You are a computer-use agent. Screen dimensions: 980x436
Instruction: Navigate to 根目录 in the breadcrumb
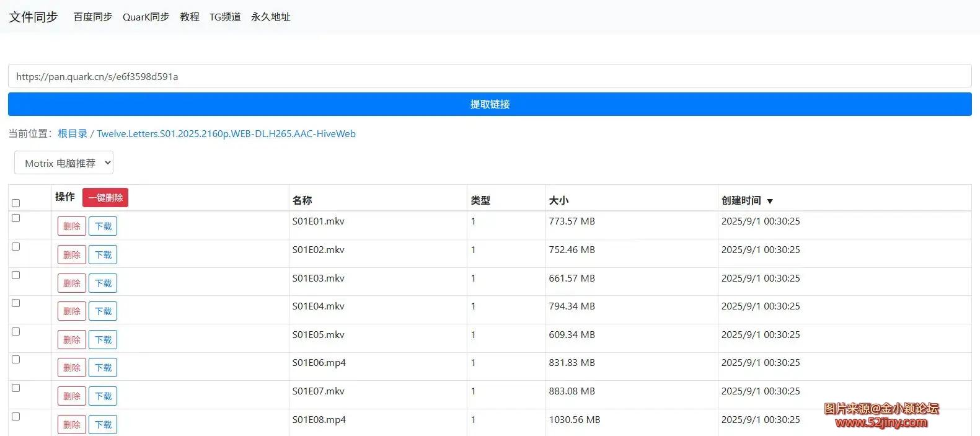click(x=73, y=133)
